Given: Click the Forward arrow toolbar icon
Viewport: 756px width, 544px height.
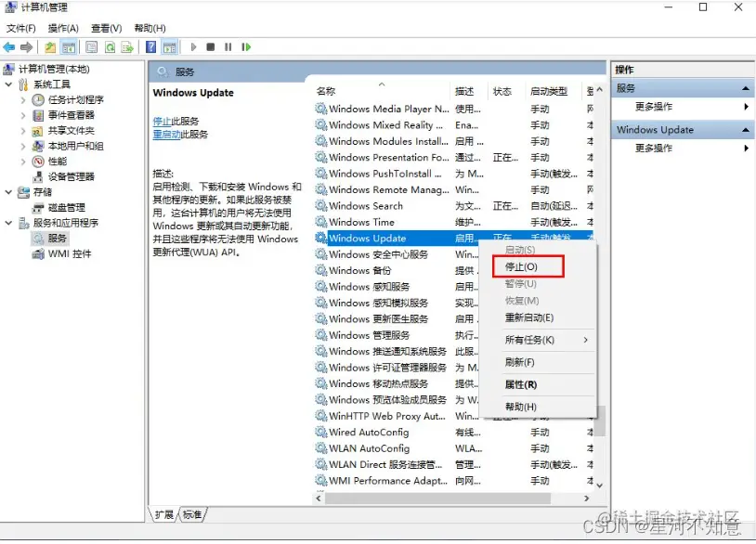Looking at the screenshot, I should coord(27,47).
